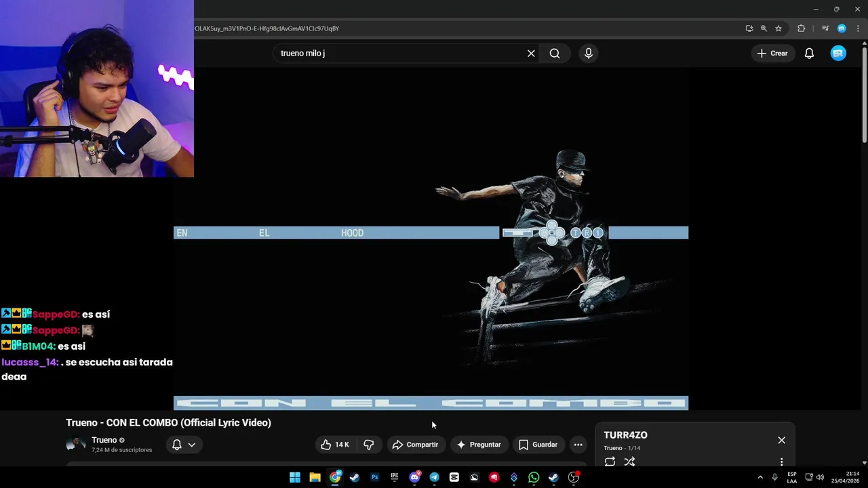Open OBS Studio from the taskbar
The image size is (868, 488).
pos(574,477)
